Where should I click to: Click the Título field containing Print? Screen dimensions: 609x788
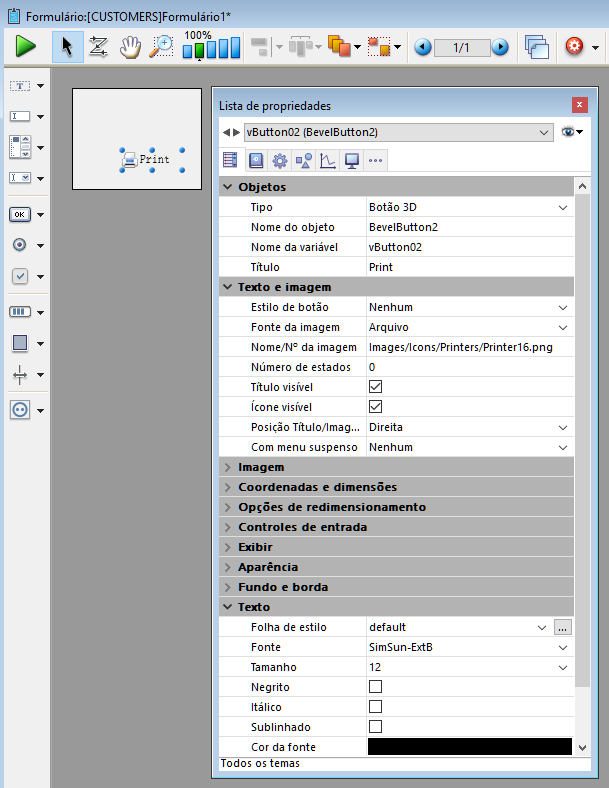point(468,267)
